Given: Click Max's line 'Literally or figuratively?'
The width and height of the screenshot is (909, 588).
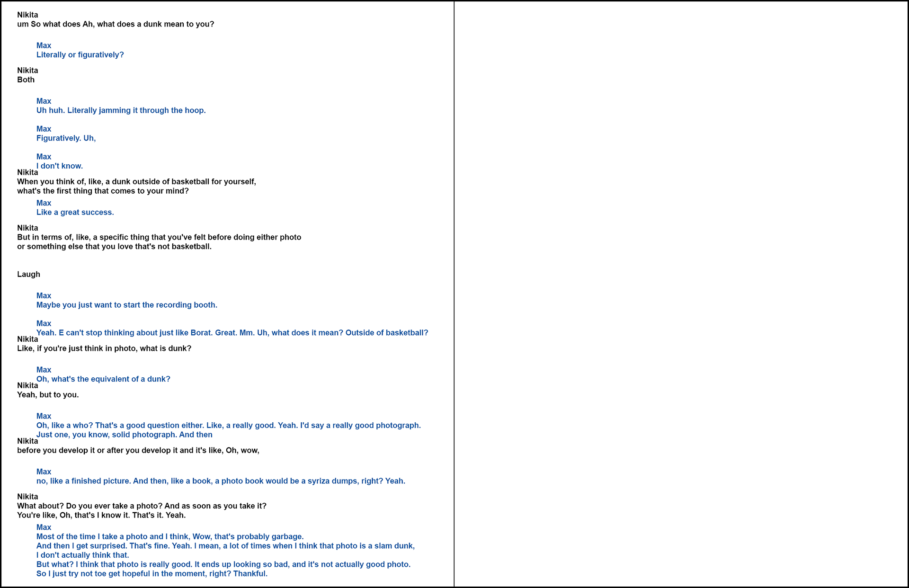Looking at the screenshot, I should point(80,55).
